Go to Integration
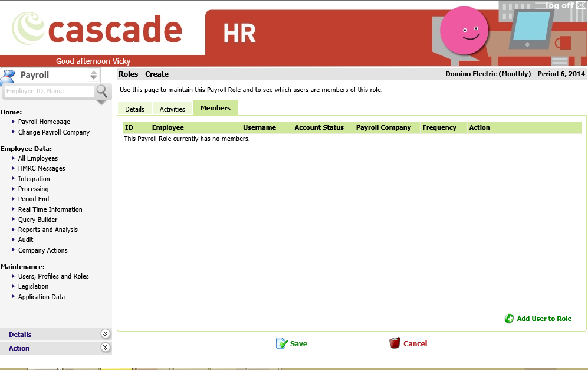This screenshot has height=370, width=588. (x=34, y=179)
